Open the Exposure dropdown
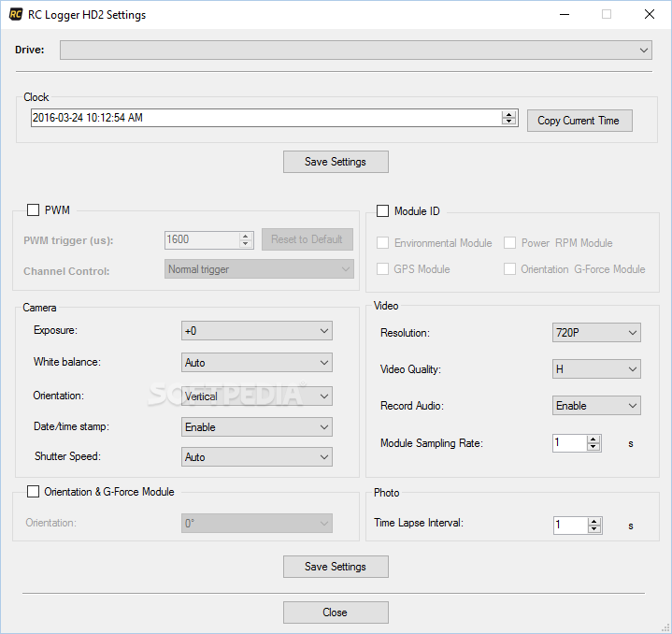 (x=257, y=331)
